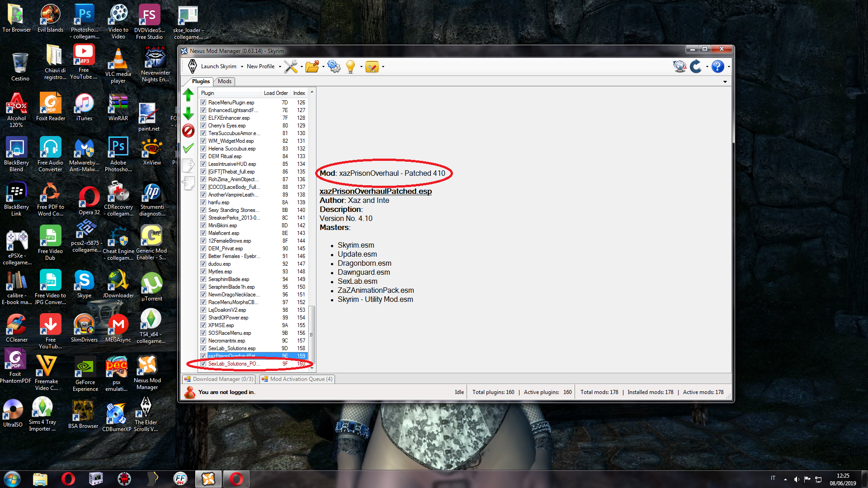
Task: Toggle DEM Ritual.esp checkbox
Action: [203, 156]
